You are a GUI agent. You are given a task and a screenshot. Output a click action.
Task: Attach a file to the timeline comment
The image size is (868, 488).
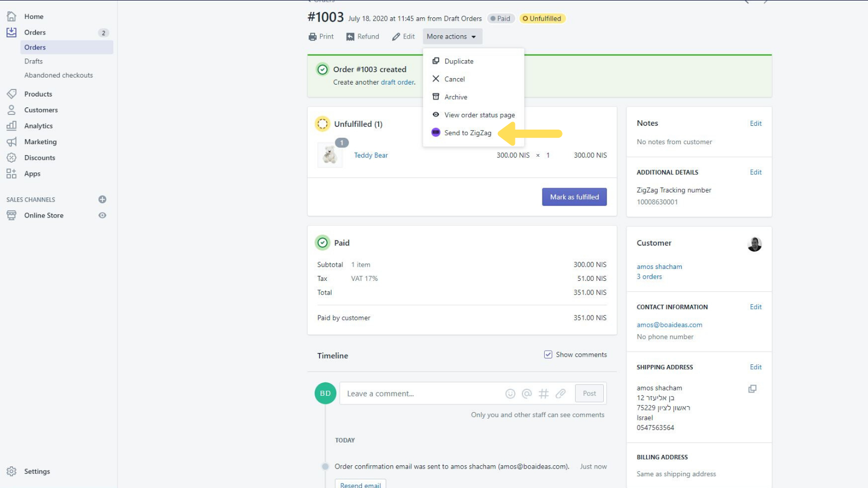tap(561, 394)
